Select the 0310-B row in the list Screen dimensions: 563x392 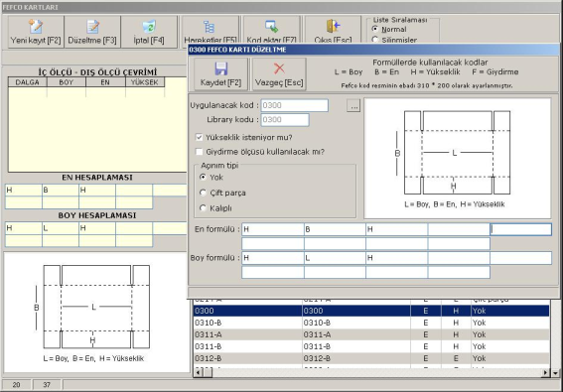pos(371,323)
